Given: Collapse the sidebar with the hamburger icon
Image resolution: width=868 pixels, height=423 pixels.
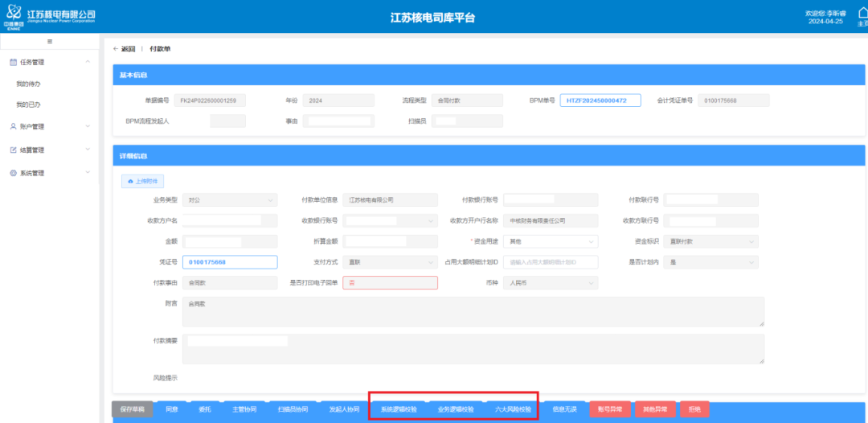Looking at the screenshot, I should coord(50,41).
